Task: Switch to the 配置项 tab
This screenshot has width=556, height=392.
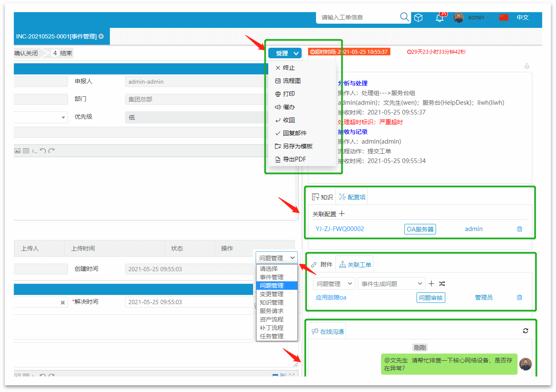Action: pos(352,197)
